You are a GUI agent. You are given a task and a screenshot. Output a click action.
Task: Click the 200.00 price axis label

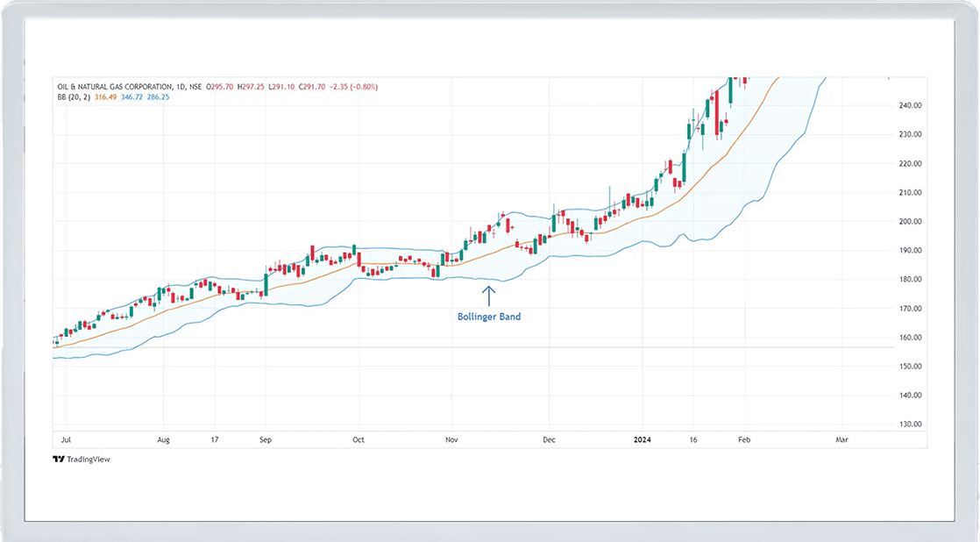click(x=910, y=222)
